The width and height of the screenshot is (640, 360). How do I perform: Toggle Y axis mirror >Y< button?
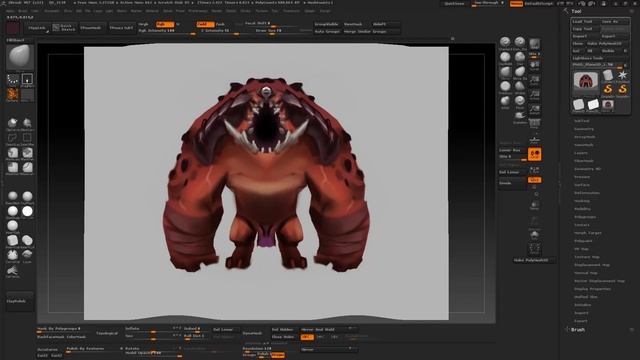click(x=321, y=337)
